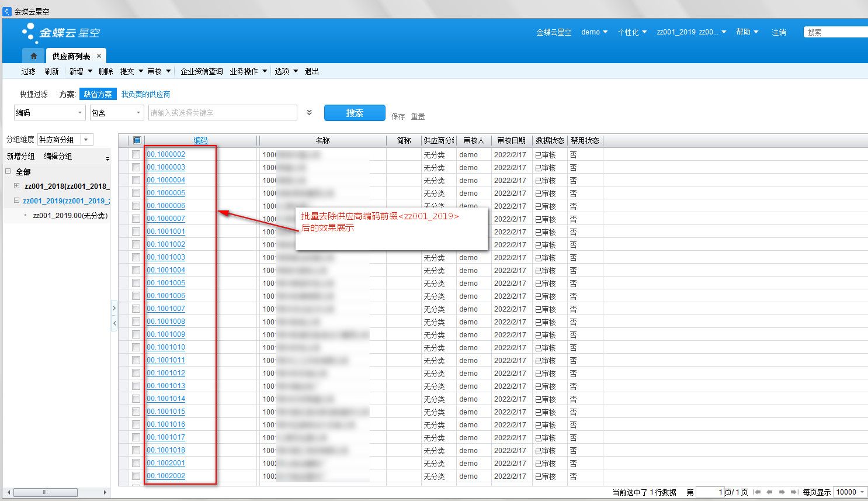868x501 pixels.
Task: Jump to the first page arrow
Action: [x=757, y=492]
